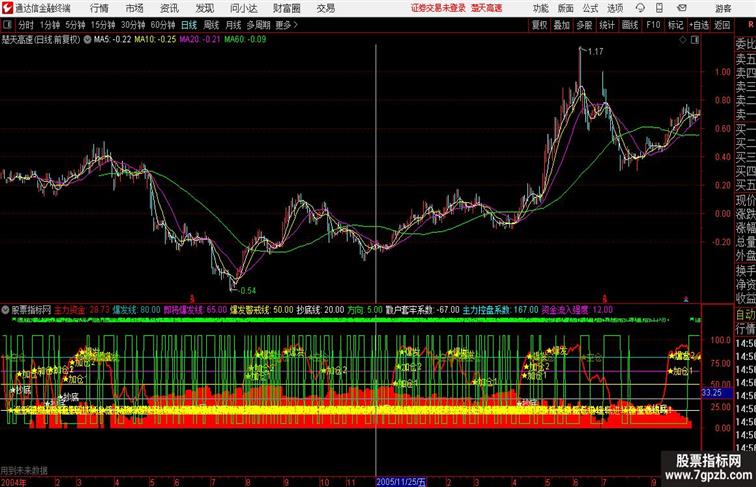This screenshot has width=756, height=487.
Task: Add stock via +自选 button
Action: tap(699, 25)
